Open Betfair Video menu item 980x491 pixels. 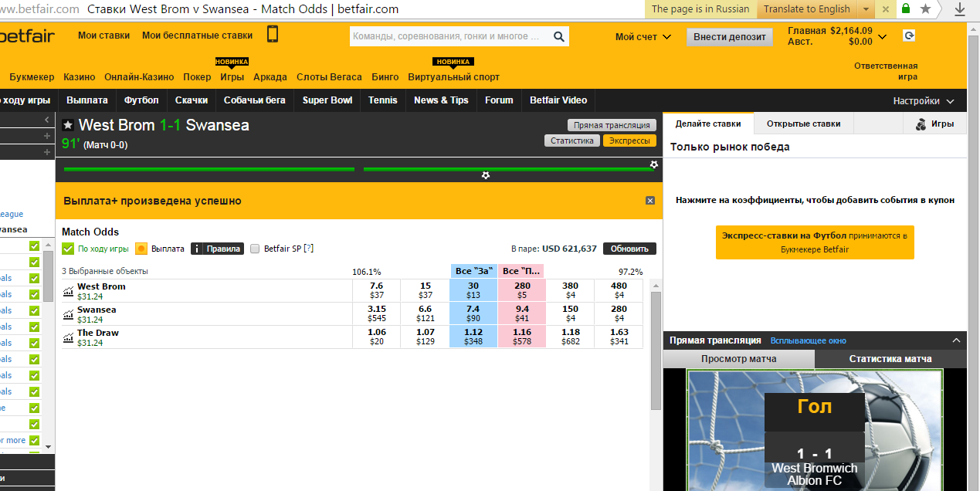pos(558,100)
